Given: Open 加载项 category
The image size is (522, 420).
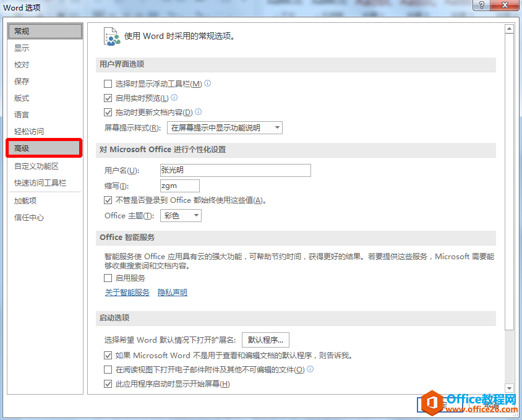Looking at the screenshot, I should tap(45, 200).
